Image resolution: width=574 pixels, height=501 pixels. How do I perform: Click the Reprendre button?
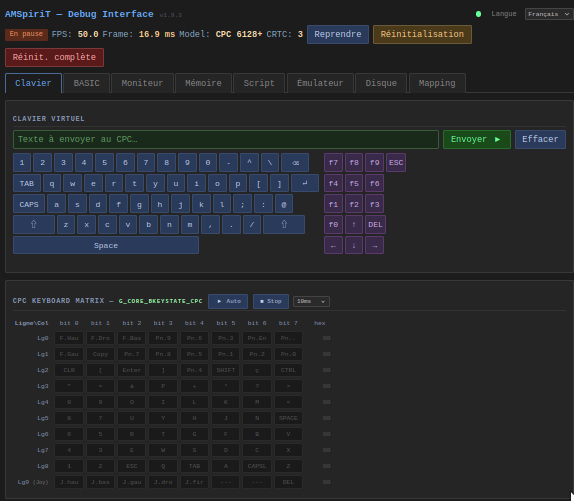click(338, 34)
